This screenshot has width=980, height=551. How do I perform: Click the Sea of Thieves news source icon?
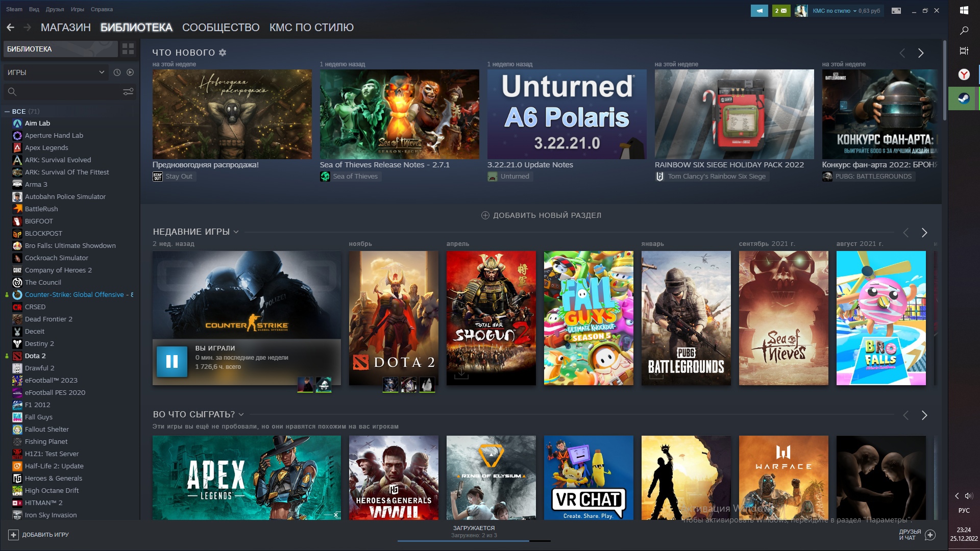[x=325, y=177]
